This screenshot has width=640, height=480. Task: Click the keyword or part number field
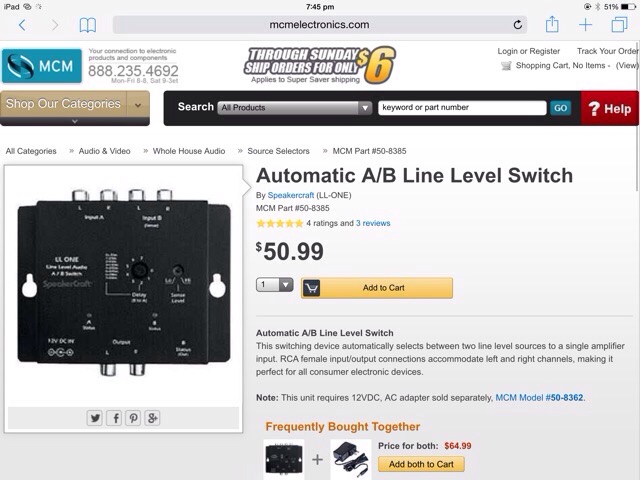pyautogui.click(x=462, y=108)
